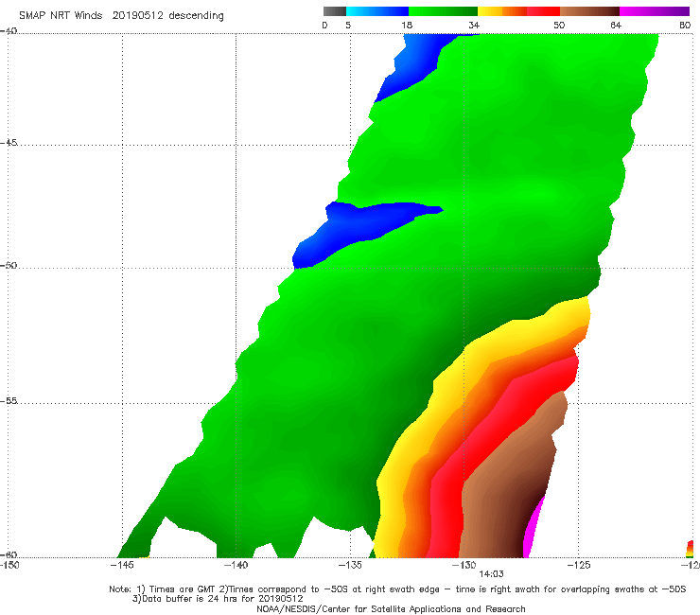700x615 pixels.
Task: Click the '50' label under the color bar
Action: pyautogui.click(x=559, y=25)
